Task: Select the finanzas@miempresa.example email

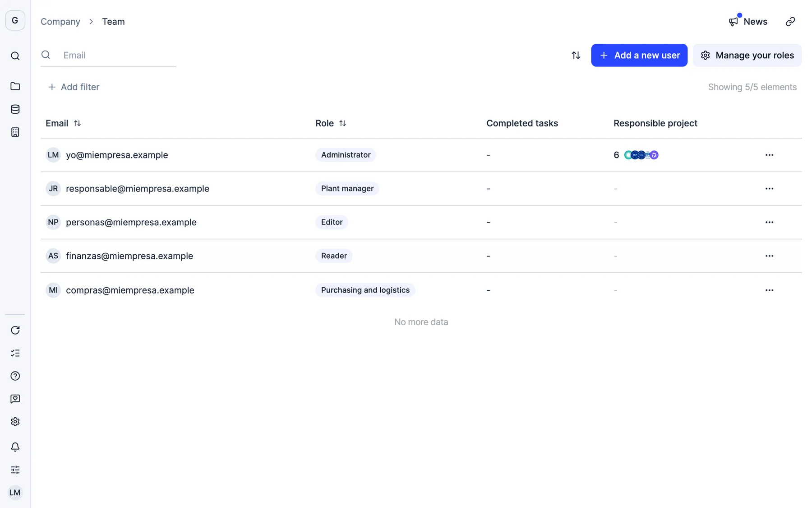Action: coord(129,256)
